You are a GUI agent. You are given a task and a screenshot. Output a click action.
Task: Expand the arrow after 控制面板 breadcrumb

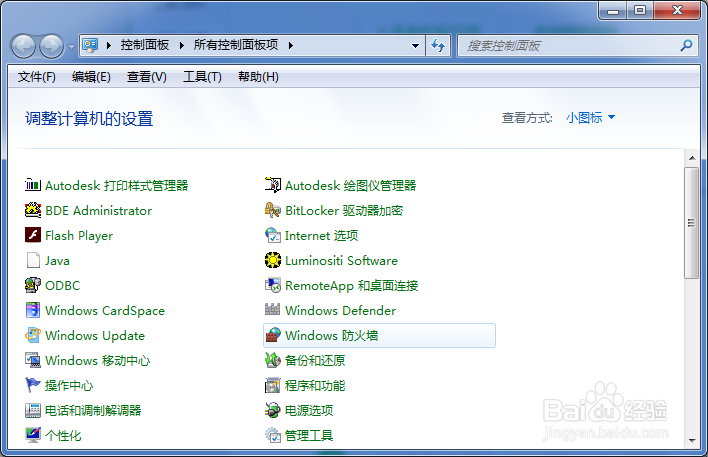[182, 45]
